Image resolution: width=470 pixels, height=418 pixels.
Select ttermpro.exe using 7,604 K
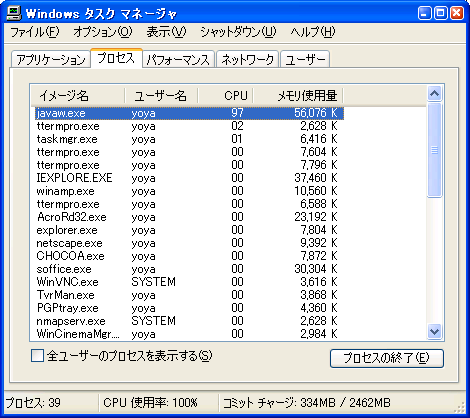[x=189, y=152]
